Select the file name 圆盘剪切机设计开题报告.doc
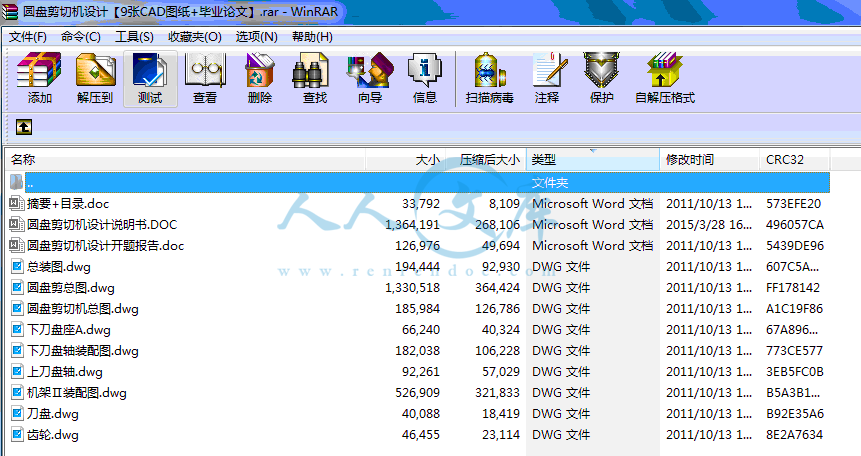 (x=105, y=245)
